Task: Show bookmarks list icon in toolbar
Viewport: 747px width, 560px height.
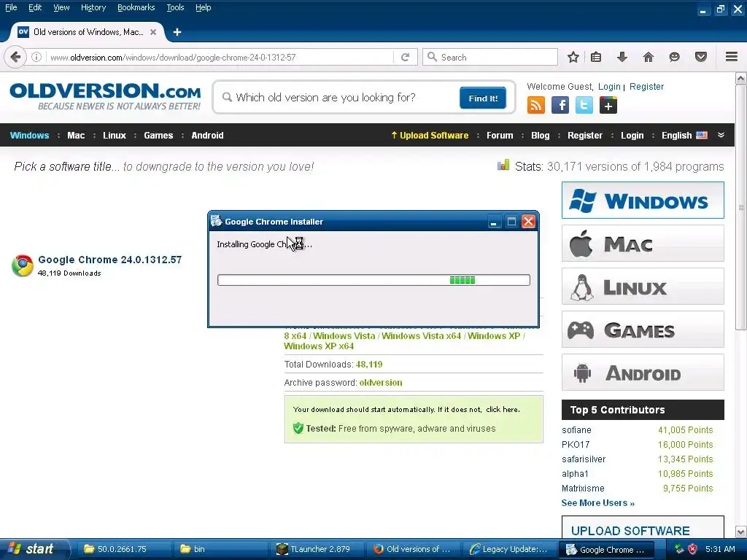Action: pos(595,57)
